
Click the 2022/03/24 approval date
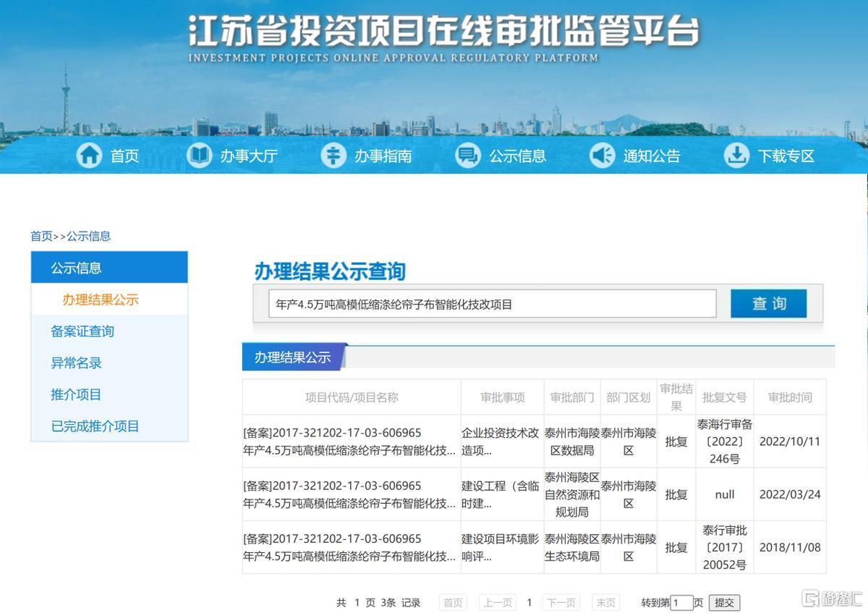790,494
